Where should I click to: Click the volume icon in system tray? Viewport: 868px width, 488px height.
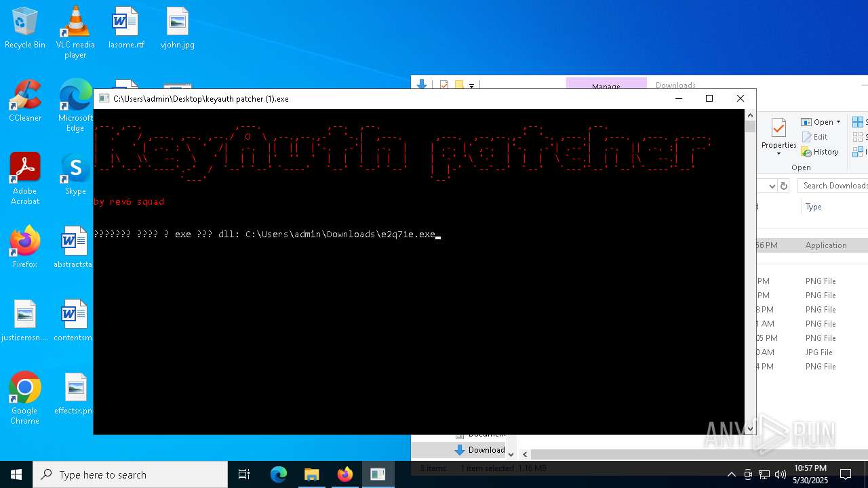pos(780,474)
